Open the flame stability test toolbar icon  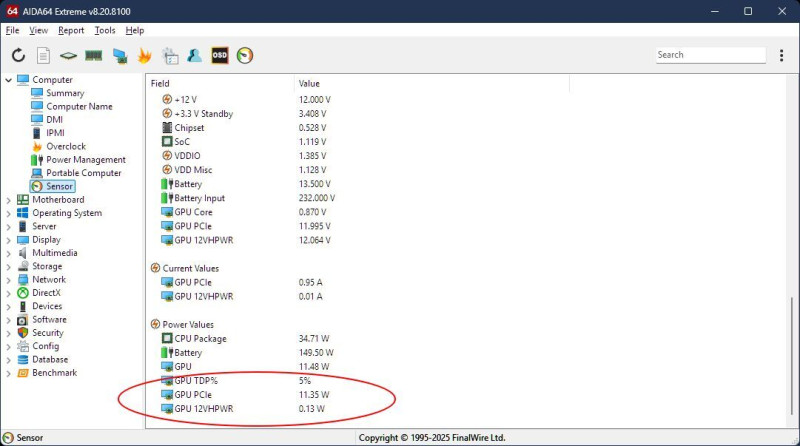(144, 55)
